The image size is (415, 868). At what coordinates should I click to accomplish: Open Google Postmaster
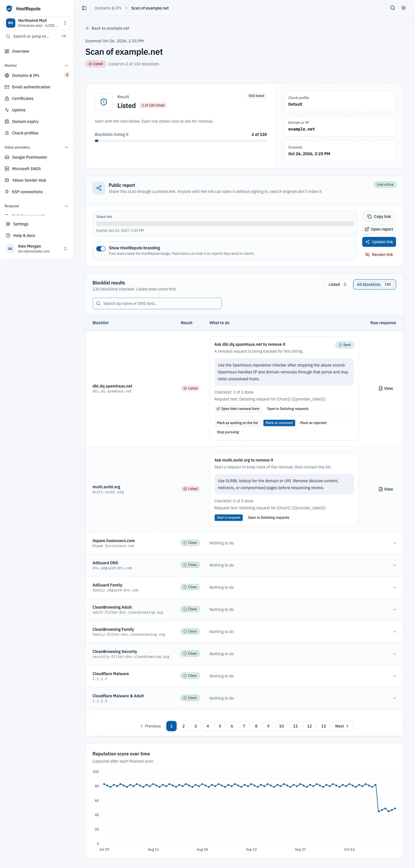pos(37,157)
